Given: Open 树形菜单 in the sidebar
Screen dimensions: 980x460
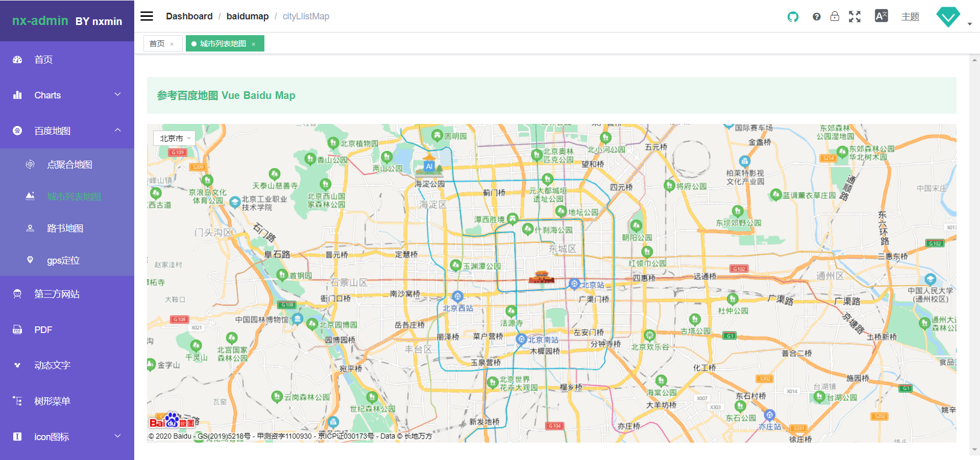Looking at the screenshot, I should (67, 401).
